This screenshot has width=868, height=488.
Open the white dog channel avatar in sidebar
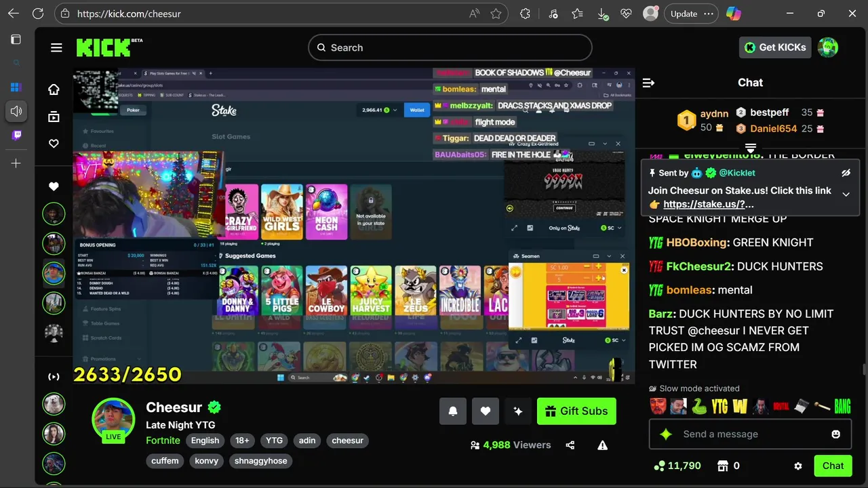54,404
